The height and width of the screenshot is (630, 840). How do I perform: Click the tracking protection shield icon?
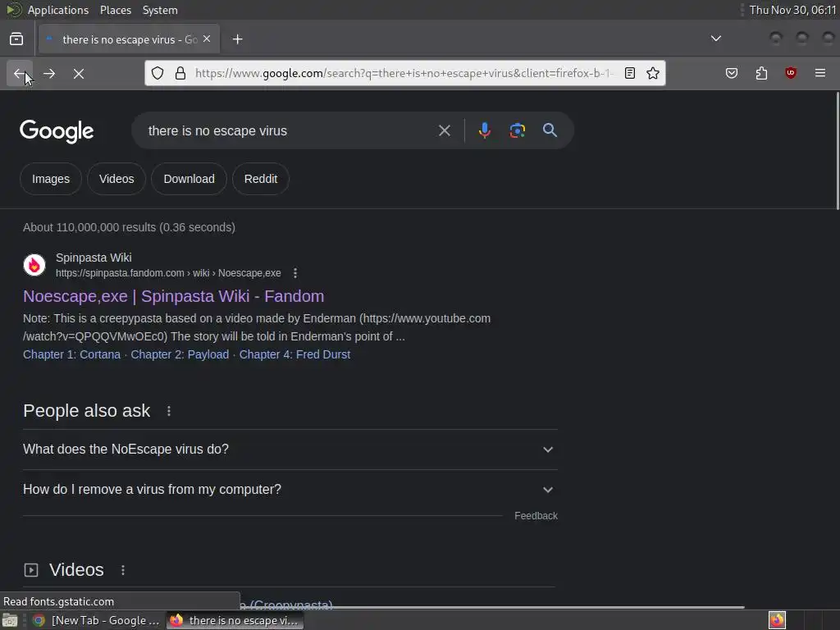[x=157, y=73]
